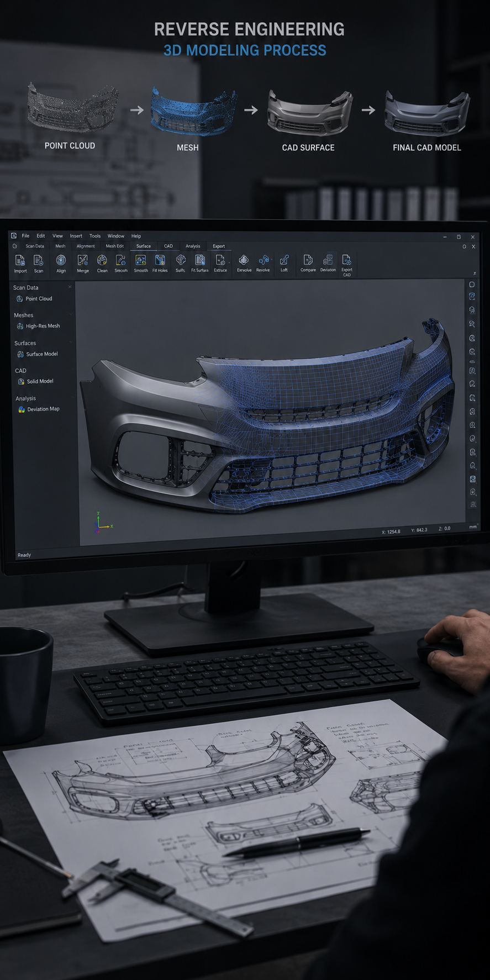
Task: Switch to the Scan Data ribbon tab
Action: tap(35, 246)
